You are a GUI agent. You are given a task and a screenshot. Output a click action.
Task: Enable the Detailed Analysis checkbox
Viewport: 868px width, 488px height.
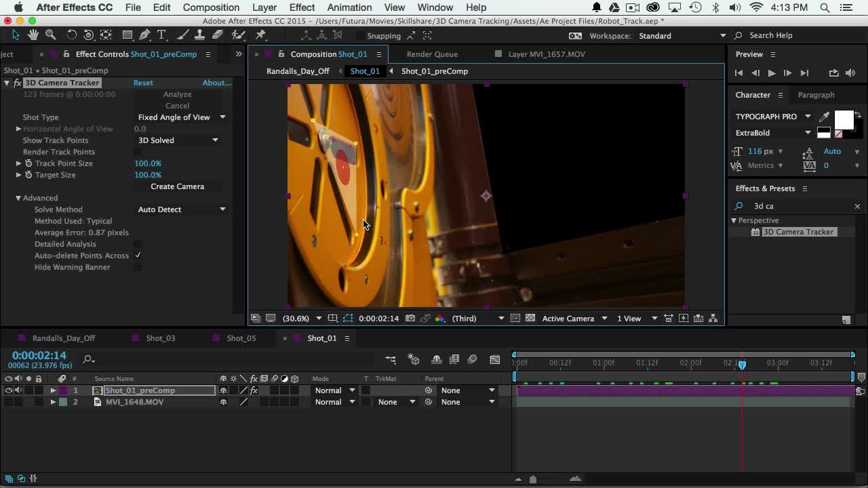tap(138, 244)
